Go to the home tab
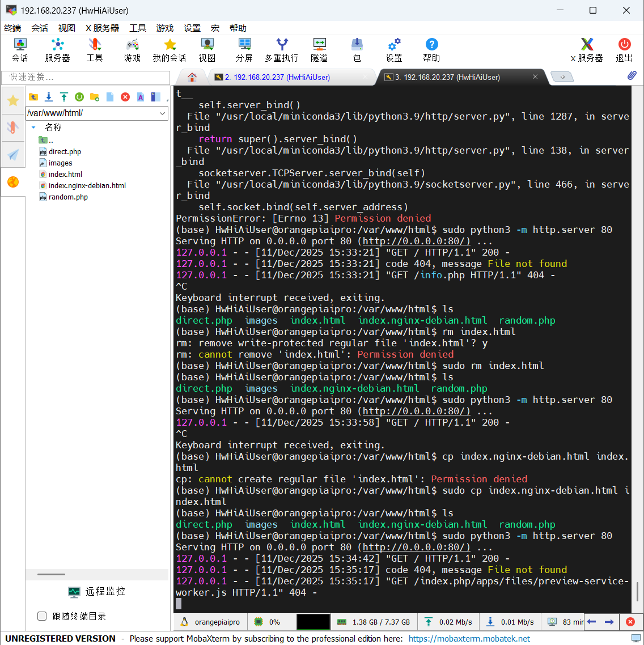 [x=192, y=77]
